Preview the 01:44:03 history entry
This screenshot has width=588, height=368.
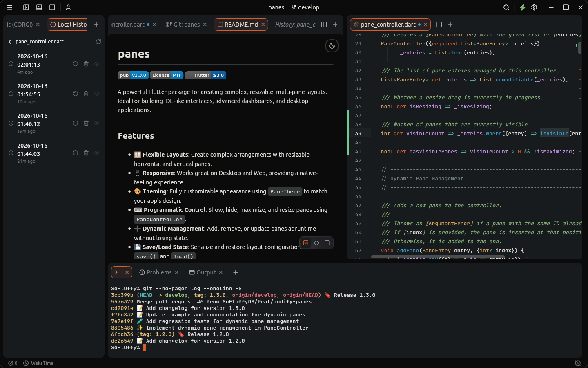click(x=97, y=153)
